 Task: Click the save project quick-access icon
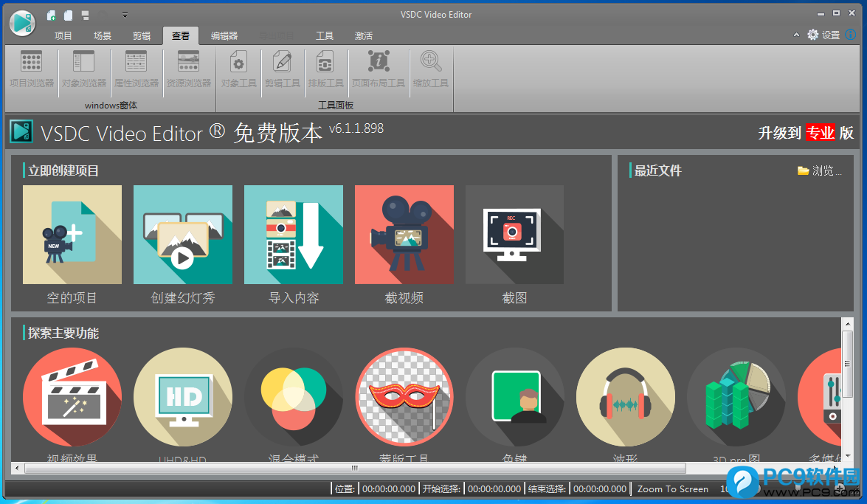85,15
